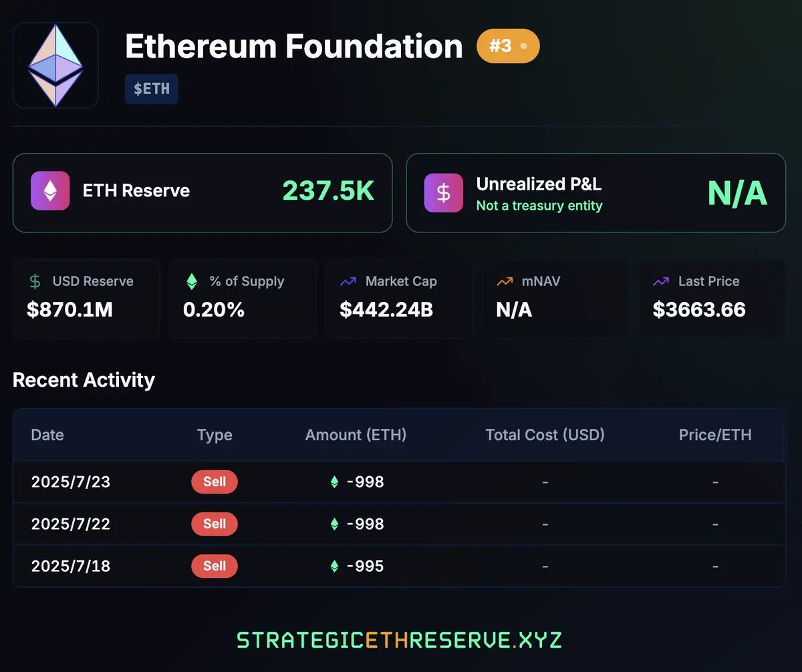Click the Sell badge for 2025/7/23
The image size is (802, 672).
click(215, 482)
